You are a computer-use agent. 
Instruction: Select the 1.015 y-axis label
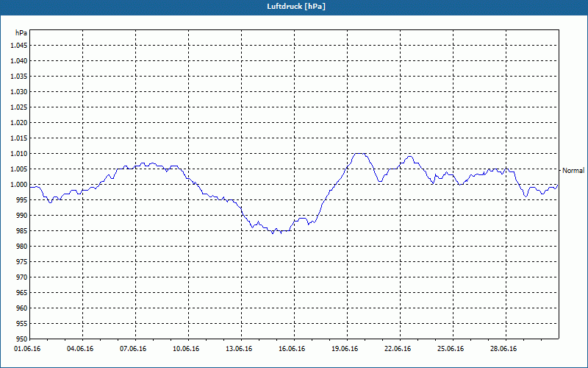point(19,138)
